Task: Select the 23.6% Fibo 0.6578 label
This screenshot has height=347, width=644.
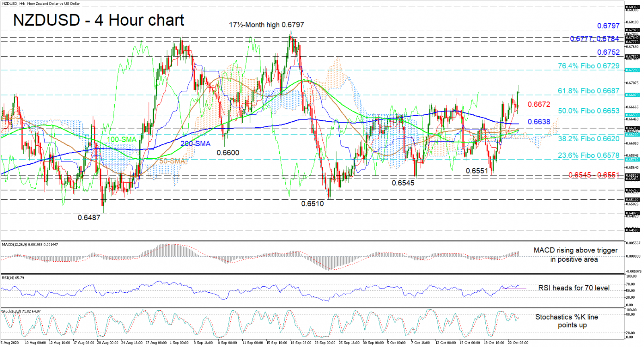Action: [x=588, y=155]
